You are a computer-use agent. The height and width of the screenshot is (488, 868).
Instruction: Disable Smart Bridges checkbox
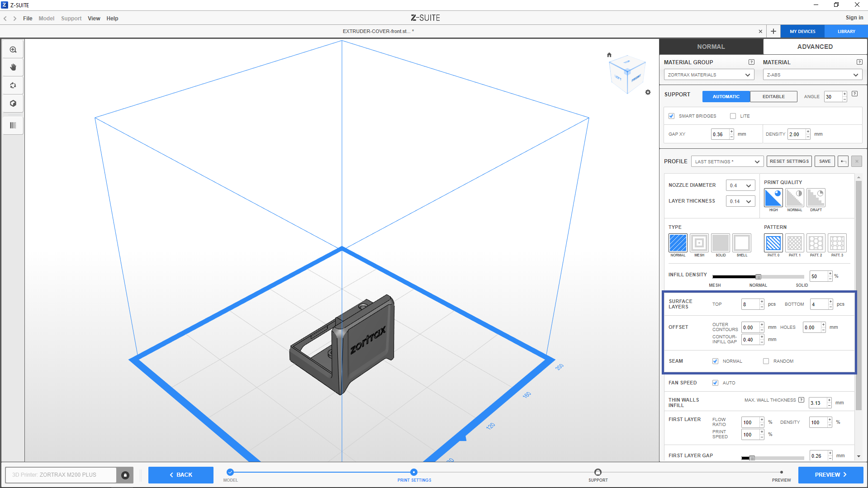click(672, 116)
